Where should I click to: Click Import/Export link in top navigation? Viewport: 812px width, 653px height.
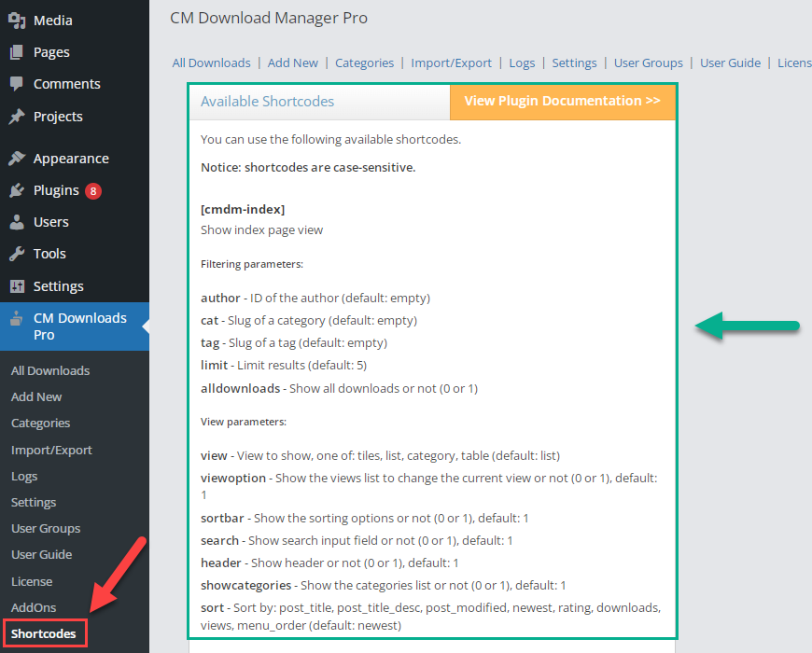pyautogui.click(x=451, y=63)
